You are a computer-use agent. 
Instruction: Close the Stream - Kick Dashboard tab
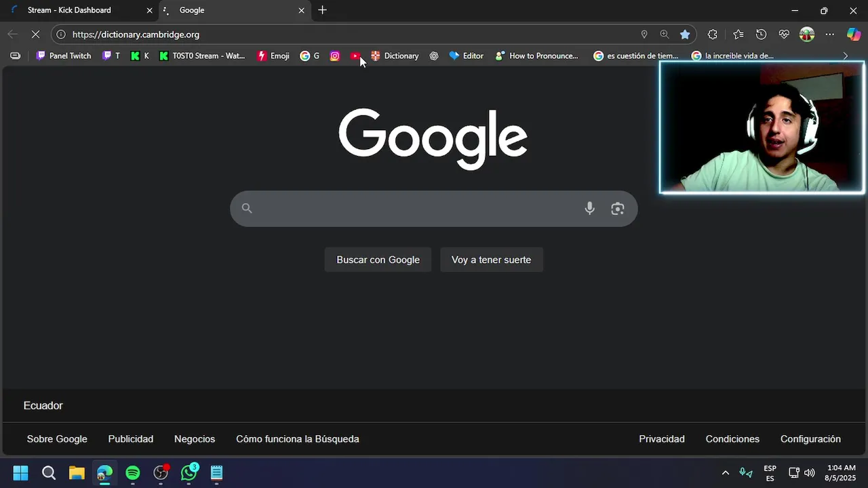point(150,10)
